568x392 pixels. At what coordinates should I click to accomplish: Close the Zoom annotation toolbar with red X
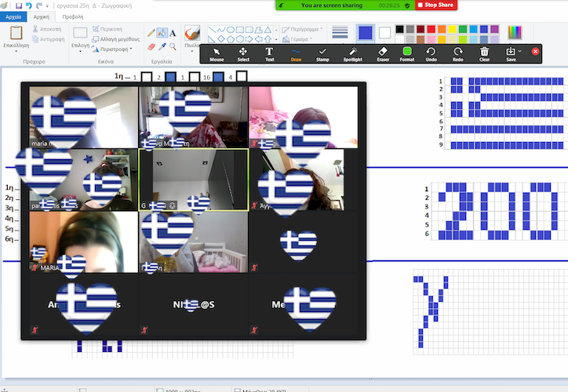[535, 52]
